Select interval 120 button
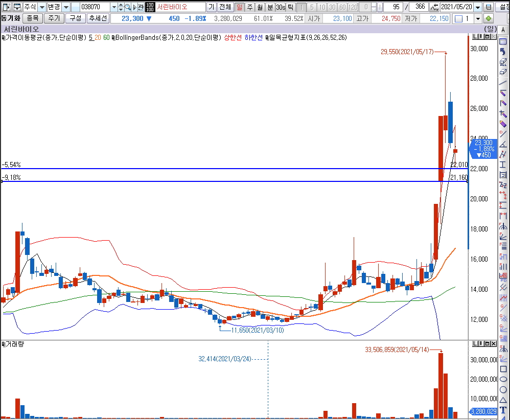This screenshot has width=510, height=420. click(353, 7)
